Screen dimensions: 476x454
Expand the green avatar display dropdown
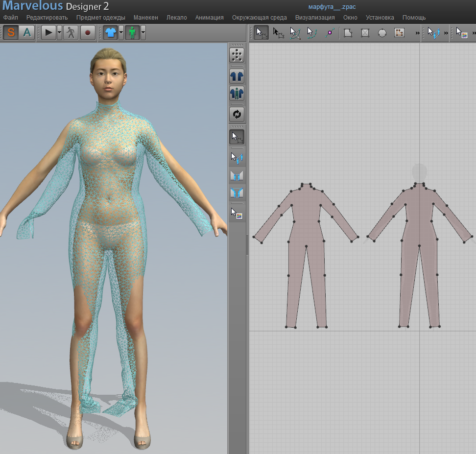click(143, 33)
